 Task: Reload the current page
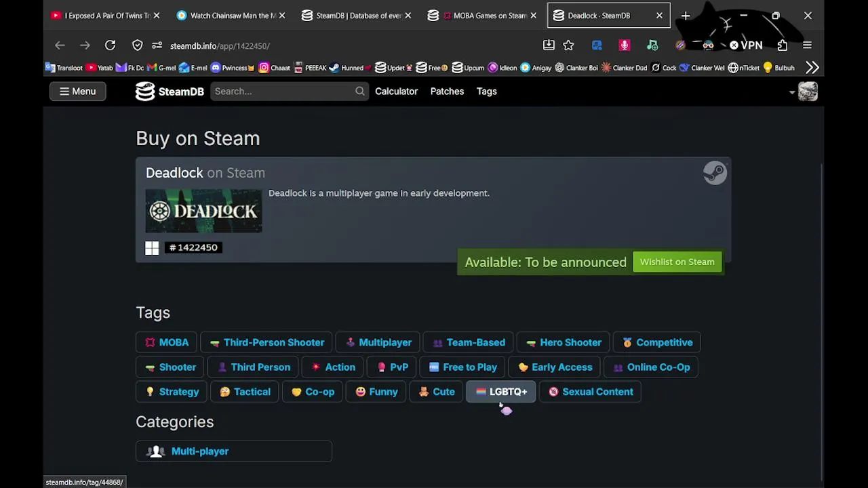pyautogui.click(x=110, y=45)
